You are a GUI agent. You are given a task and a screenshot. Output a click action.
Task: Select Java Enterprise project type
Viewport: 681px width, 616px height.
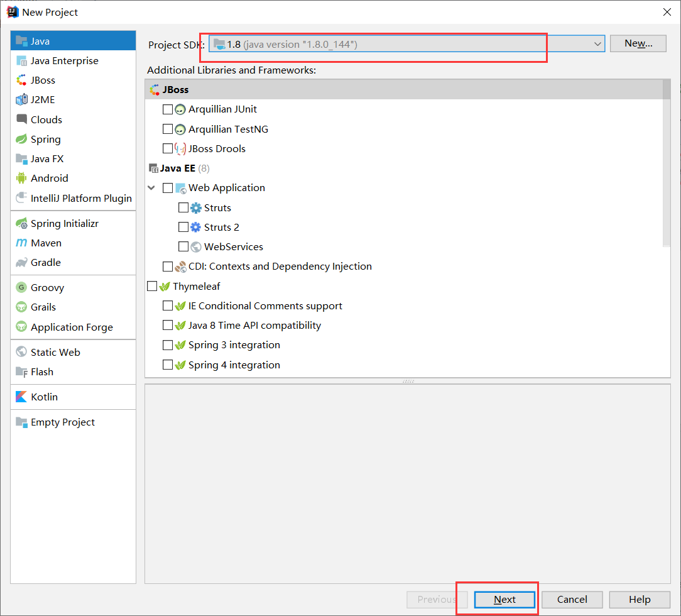pyautogui.click(x=73, y=61)
